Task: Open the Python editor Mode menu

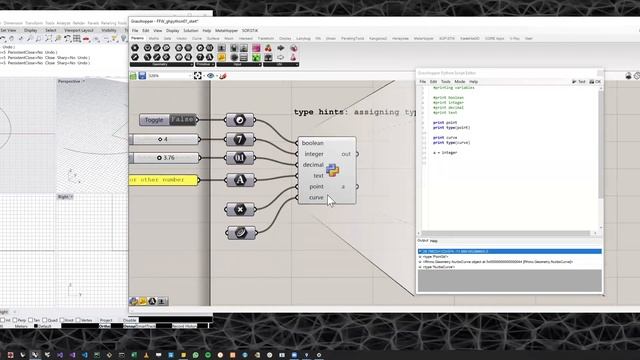Action: pos(460,82)
